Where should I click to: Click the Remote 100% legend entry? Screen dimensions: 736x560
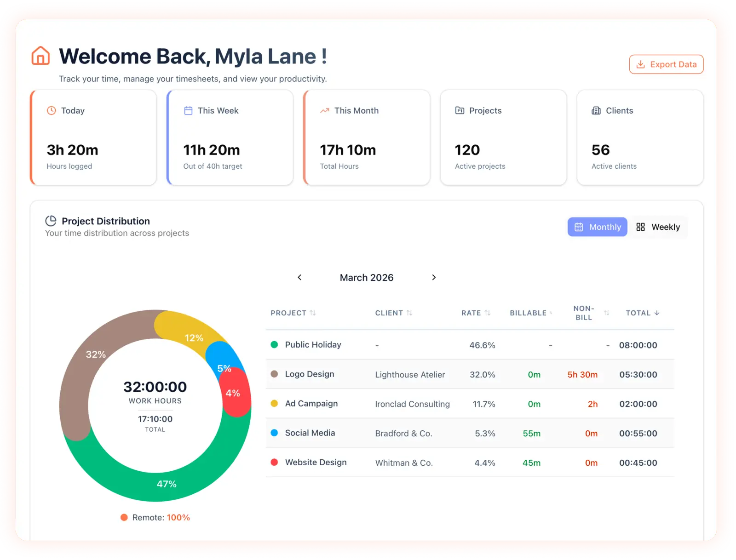(155, 517)
